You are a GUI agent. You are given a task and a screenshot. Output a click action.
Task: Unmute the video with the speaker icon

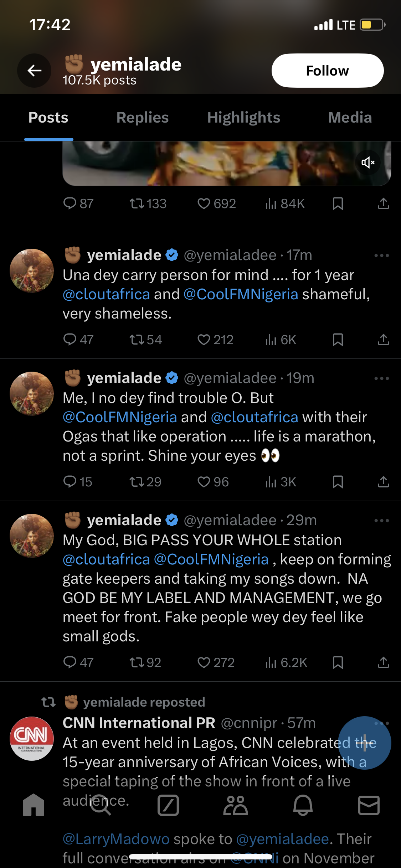[x=368, y=163]
